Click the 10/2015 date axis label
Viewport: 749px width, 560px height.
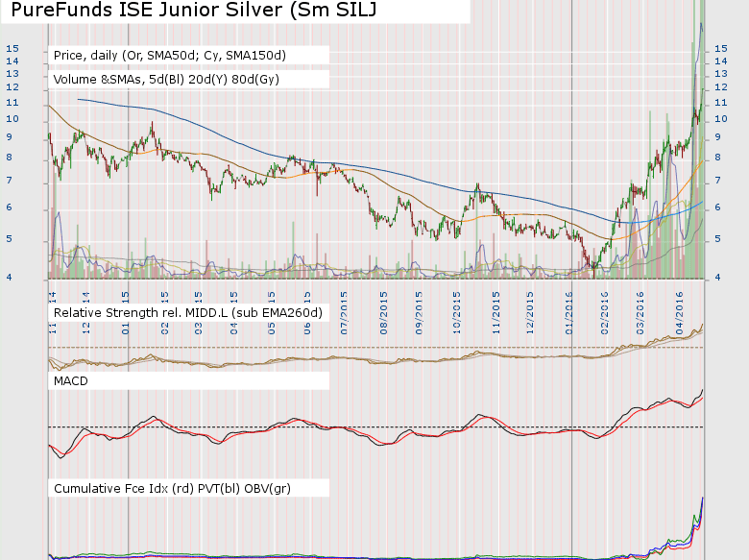click(457, 313)
